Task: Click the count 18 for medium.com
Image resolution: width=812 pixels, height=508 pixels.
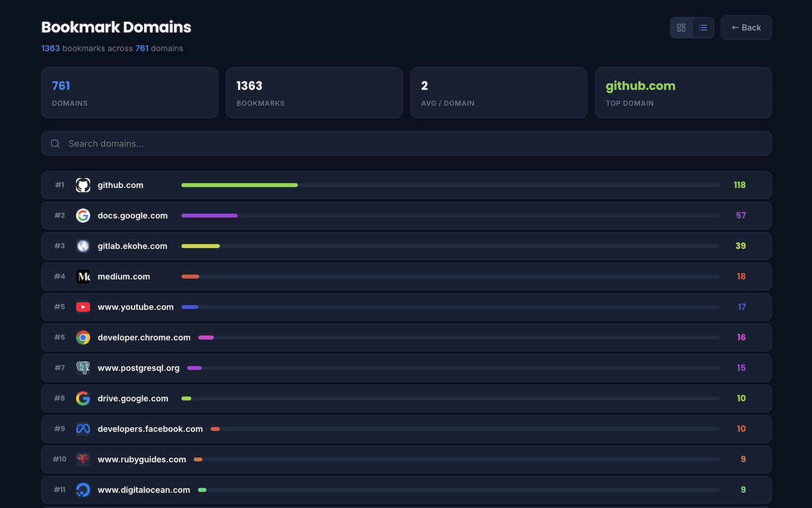Action: click(742, 276)
